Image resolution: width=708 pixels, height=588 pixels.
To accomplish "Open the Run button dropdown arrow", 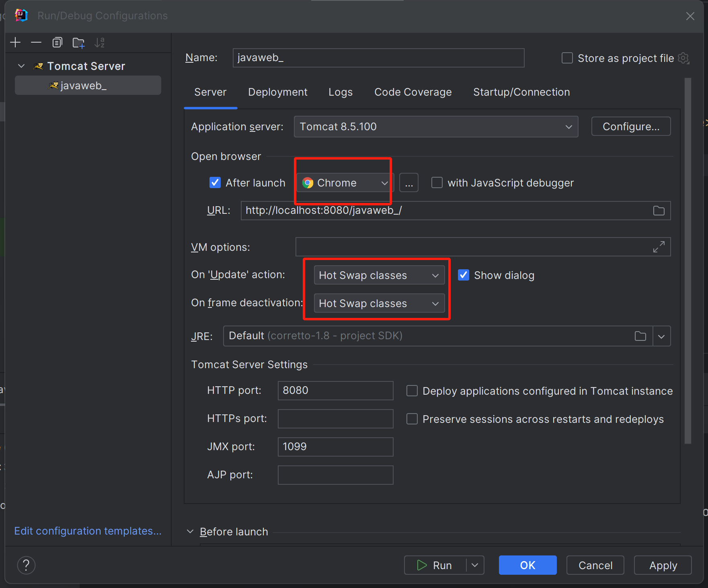I will point(475,565).
